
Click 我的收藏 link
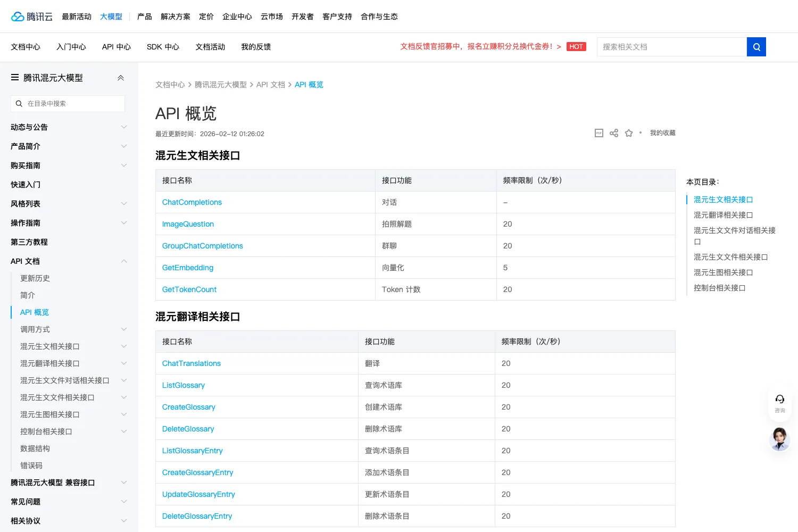pos(663,133)
